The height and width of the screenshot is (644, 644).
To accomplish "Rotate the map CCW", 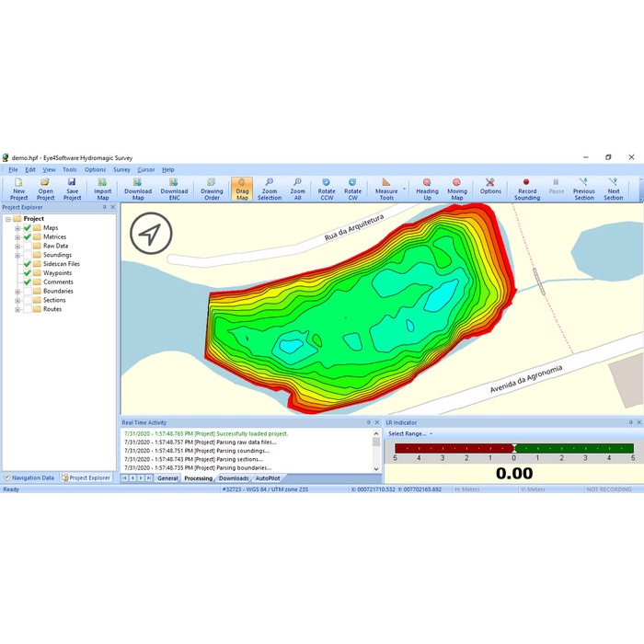I will 327,189.
